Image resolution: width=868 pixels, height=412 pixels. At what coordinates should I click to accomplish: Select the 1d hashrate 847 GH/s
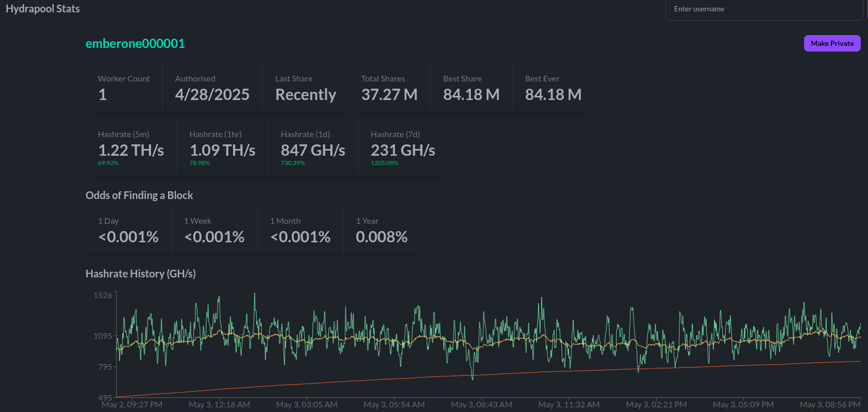(x=313, y=150)
